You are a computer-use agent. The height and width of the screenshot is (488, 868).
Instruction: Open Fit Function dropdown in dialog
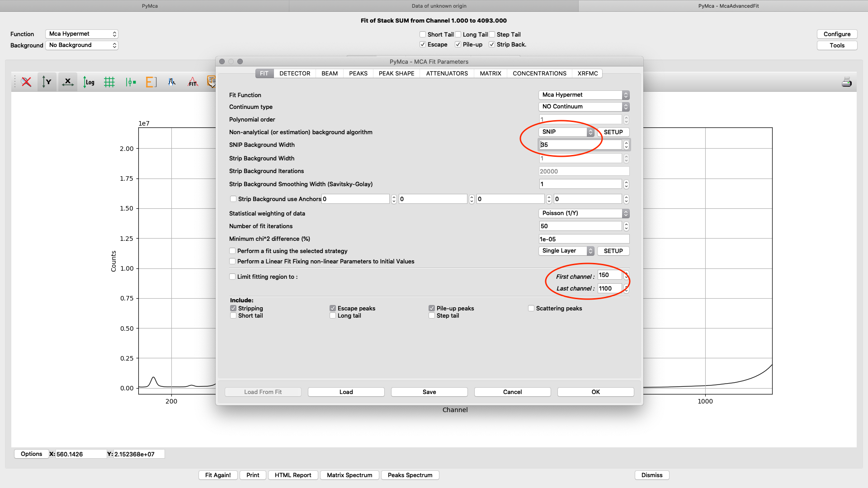click(x=584, y=95)
